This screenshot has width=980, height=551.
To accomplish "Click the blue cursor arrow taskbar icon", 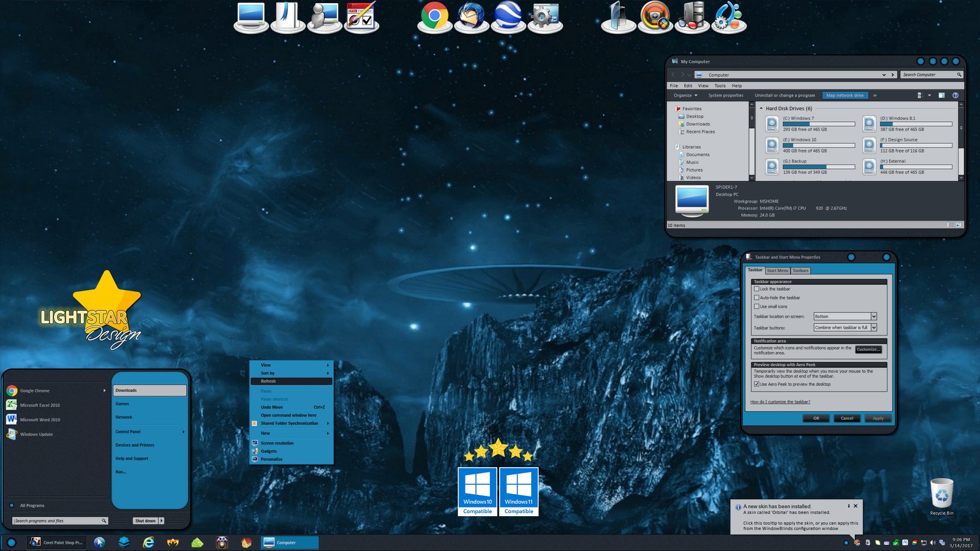I will [x=99, y=542].
